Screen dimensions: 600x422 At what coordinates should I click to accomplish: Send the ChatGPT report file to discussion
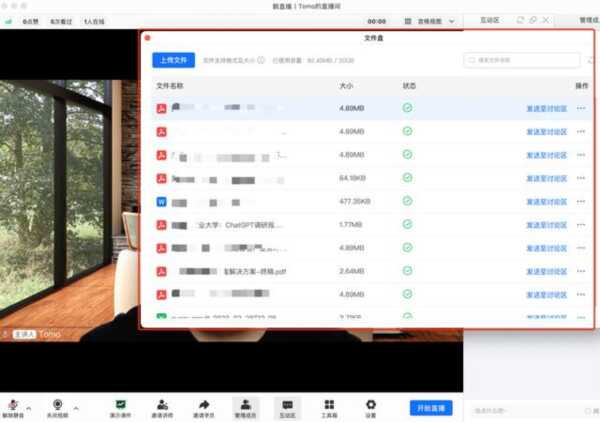[546, 225]
